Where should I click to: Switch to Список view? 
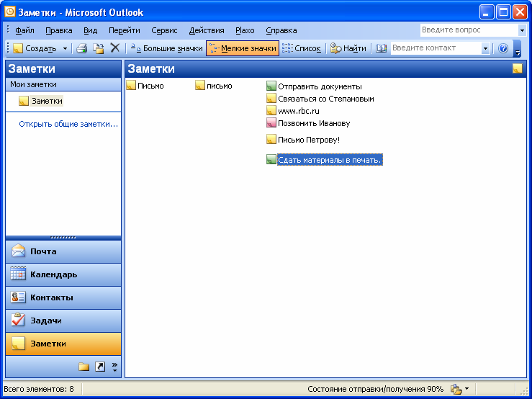pos(302,48)
